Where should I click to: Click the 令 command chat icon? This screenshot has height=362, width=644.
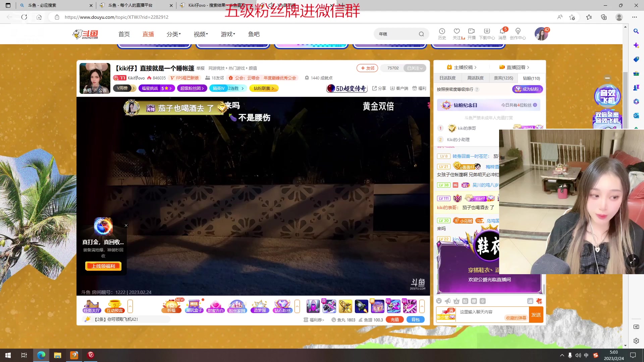[x=482, y=301]
